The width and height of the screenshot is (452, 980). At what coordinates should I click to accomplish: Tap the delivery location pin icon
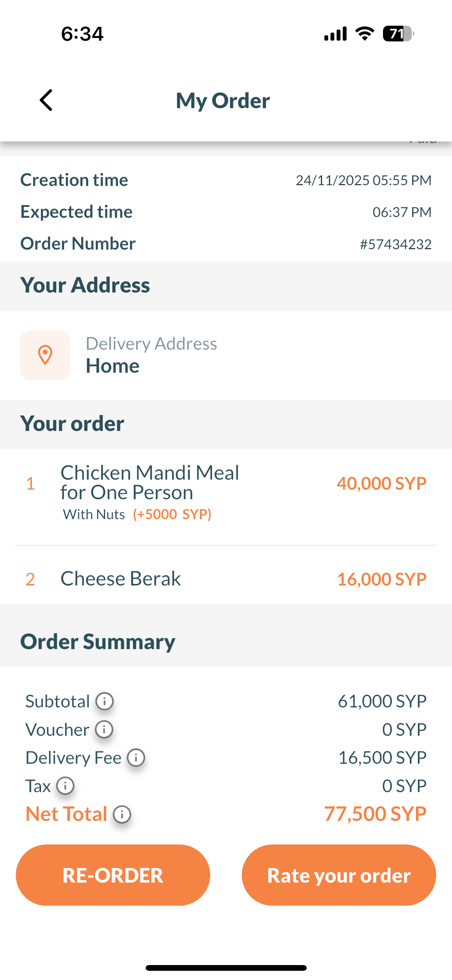tap(45, 355)
